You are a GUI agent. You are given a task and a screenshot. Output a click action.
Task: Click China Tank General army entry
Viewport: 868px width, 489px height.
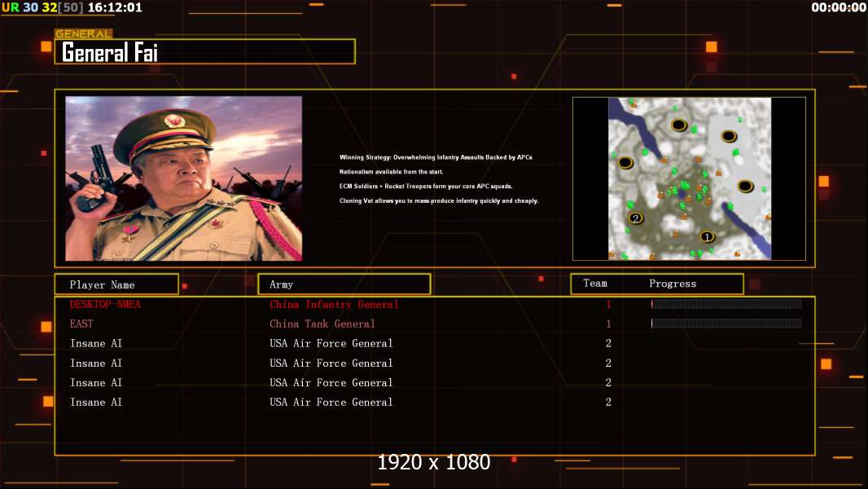click(x=322, y=324)
